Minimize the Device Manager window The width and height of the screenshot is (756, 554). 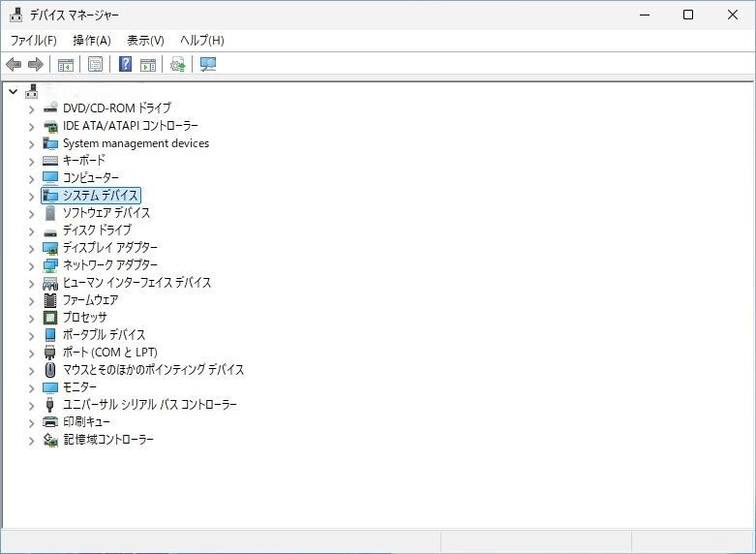pos(645,15)
